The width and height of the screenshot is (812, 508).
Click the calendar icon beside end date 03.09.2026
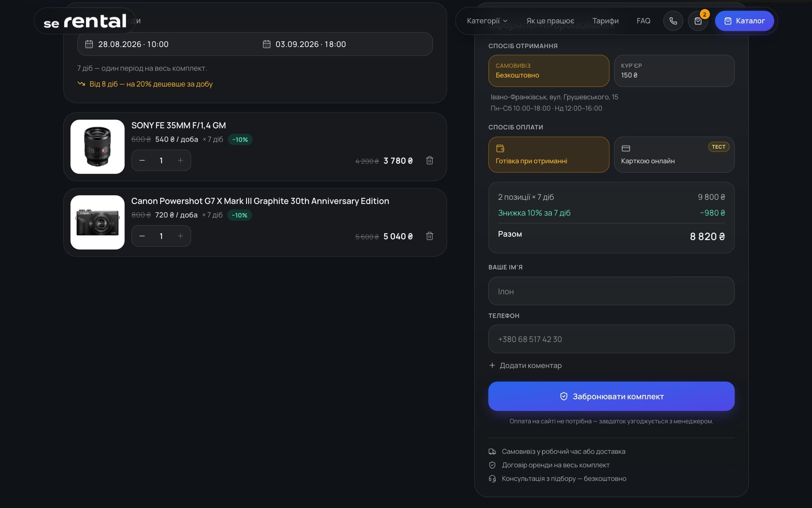[267, 44]
